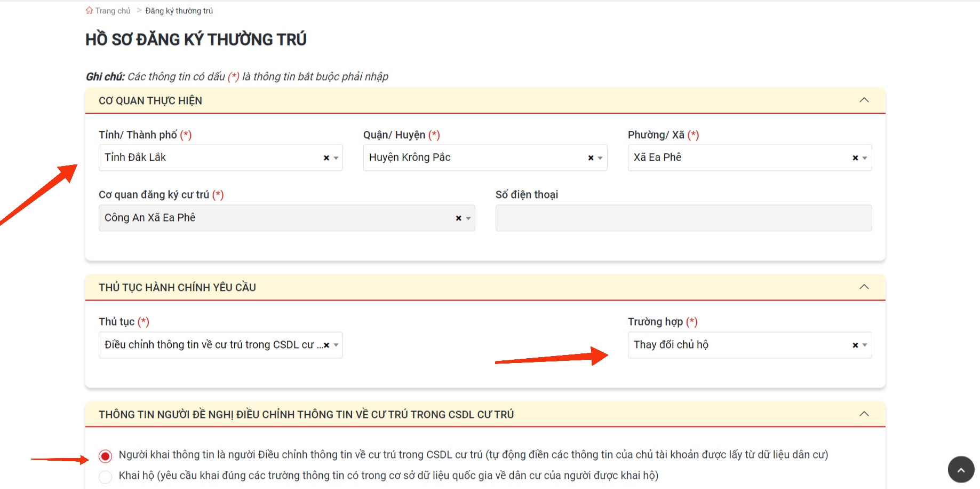This screenshot has width=980, height=489.
Task: Click the Đăng ký thường trú breadcrumb
Action: tap(179, 11)
